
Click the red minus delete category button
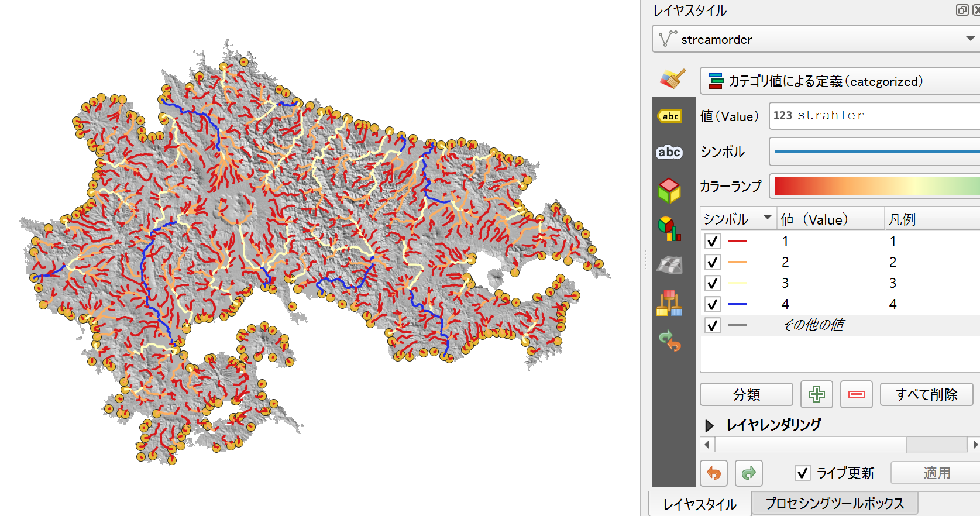[856, 394]
